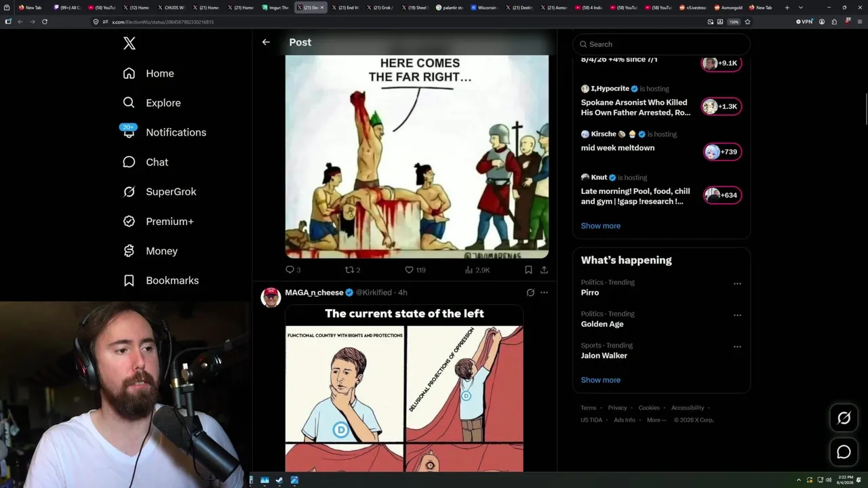Open the MAGA_n_cheese profile name link
This screenshot has width=868, height=488.
click(314, 293)
